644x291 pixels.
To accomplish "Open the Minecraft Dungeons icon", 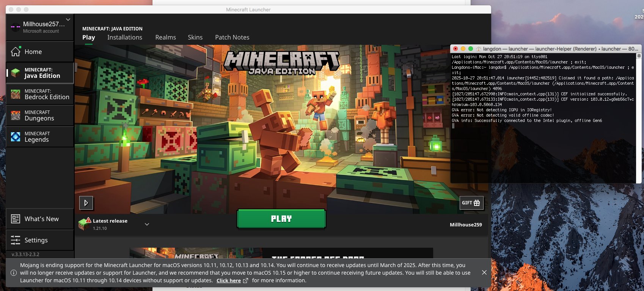I will coord(16,115).
